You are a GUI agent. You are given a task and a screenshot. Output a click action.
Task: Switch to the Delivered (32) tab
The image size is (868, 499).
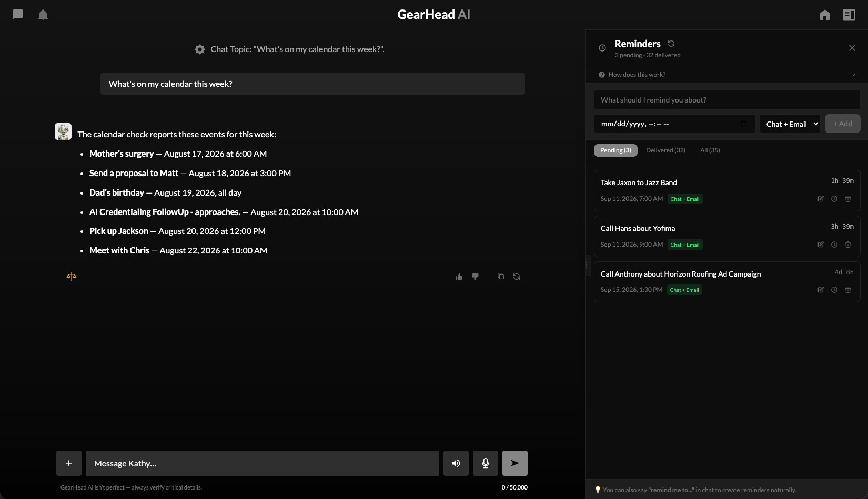pyautogui.click(x=665, y=150)
